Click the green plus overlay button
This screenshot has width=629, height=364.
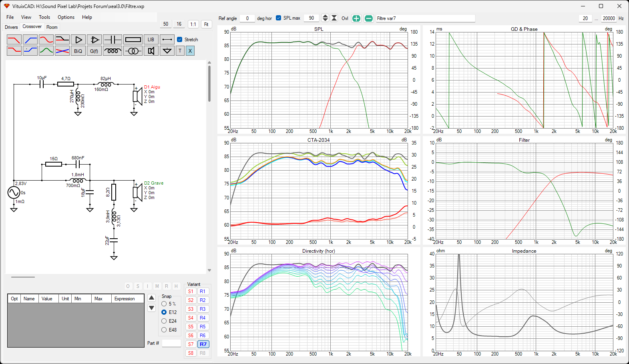pos(356,18)
